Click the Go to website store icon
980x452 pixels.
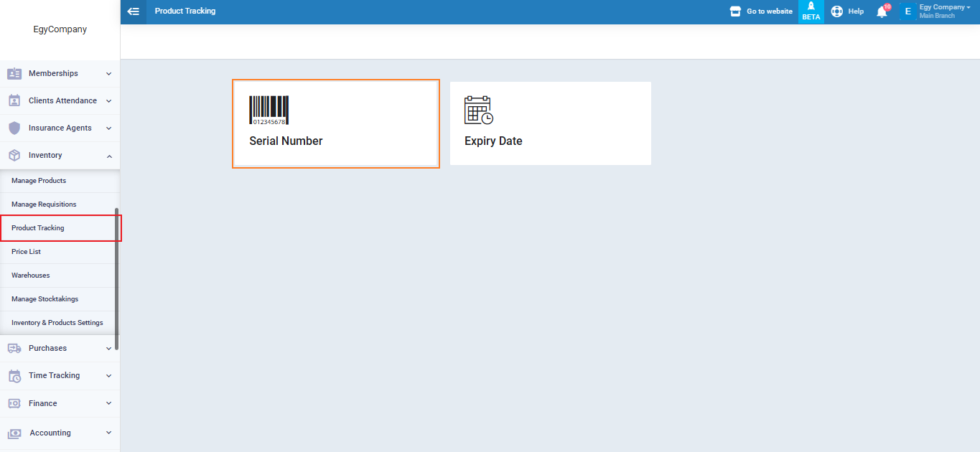735,11
